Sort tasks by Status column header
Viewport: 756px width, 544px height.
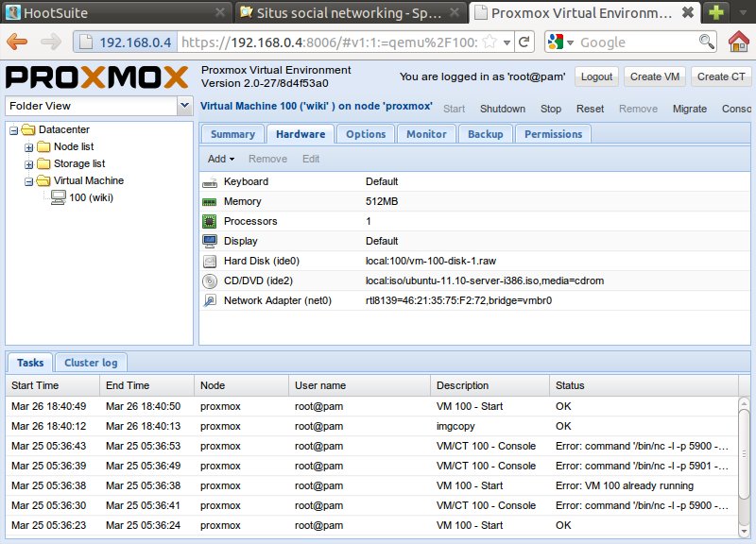pyautogui.click(x=644, y=385)
